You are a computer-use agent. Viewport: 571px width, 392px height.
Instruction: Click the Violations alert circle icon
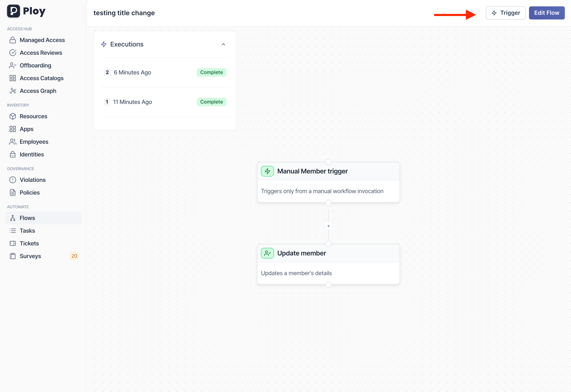pos(13,180)
